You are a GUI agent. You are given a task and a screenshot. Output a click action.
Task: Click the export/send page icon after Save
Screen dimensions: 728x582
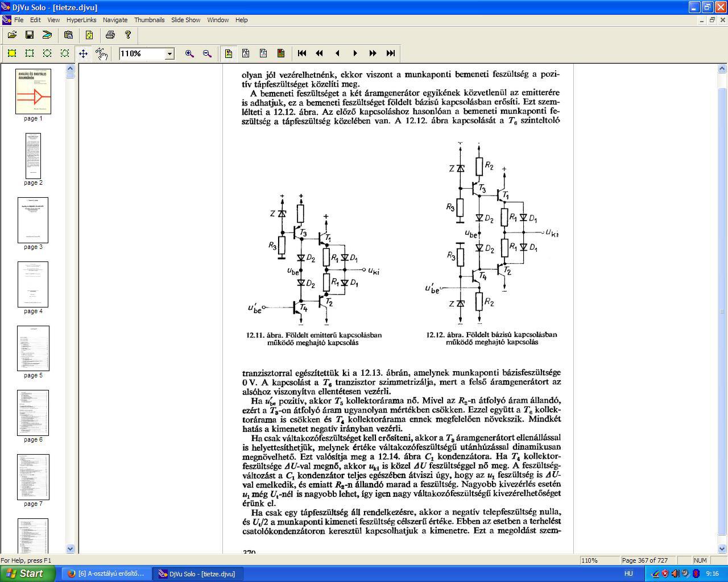click(47, 35)
